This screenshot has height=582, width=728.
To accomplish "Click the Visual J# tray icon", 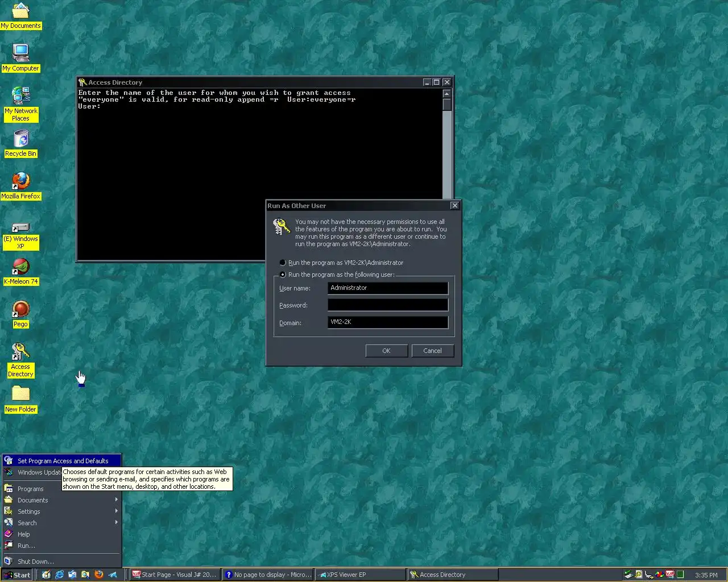I will [x=670, y=575].
